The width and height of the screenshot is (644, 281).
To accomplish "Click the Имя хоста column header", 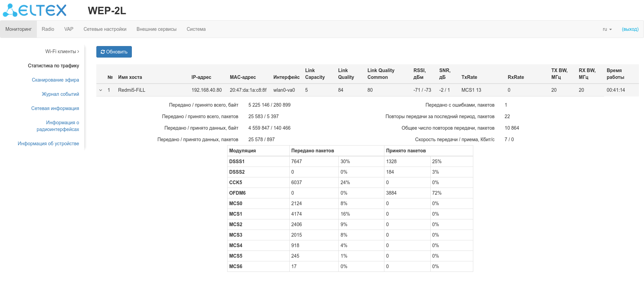I will 130,77.
